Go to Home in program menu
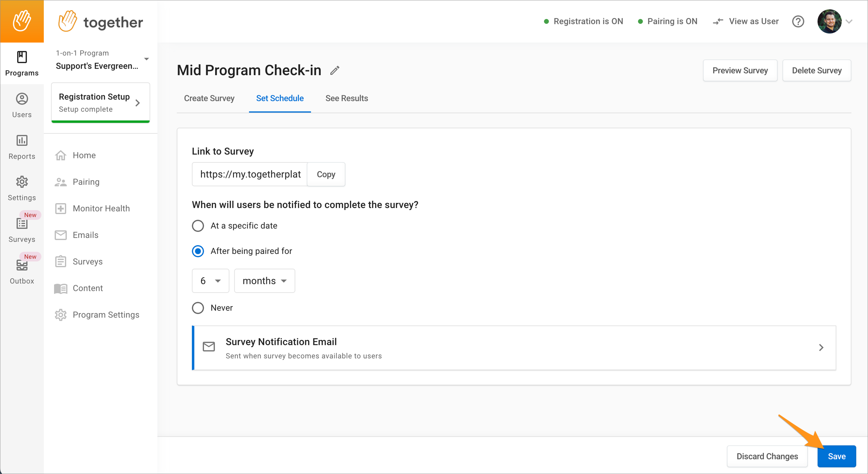This screenshot has height=474, width=868. [84, 155]
